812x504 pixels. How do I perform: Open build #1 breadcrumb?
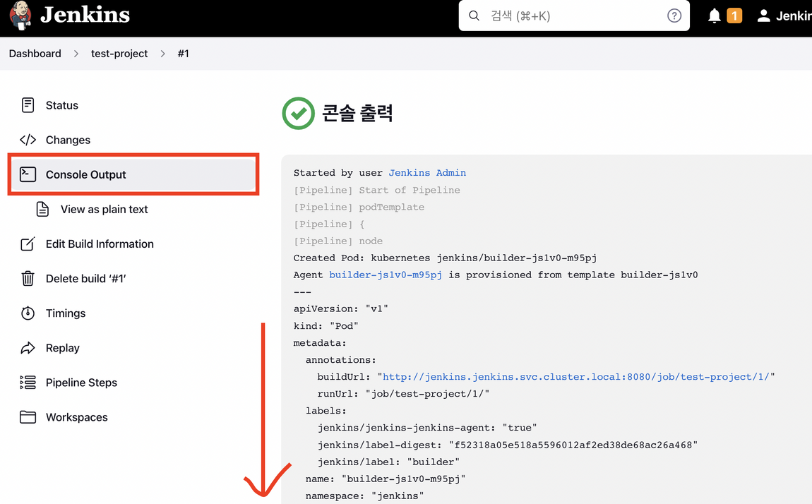(184, 54)
